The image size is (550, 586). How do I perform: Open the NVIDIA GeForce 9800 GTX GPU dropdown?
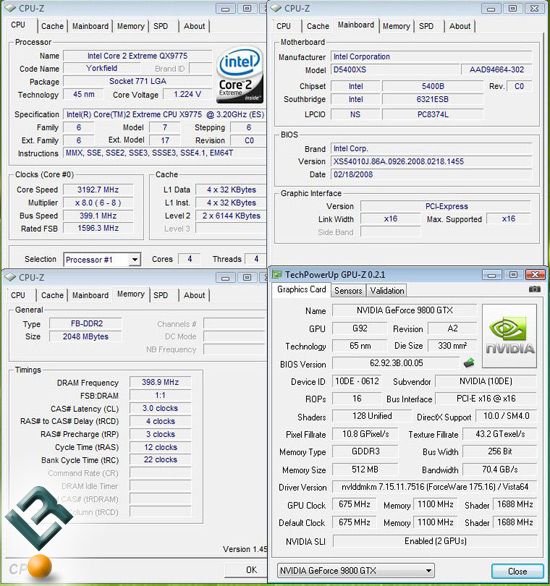[429, 571]
